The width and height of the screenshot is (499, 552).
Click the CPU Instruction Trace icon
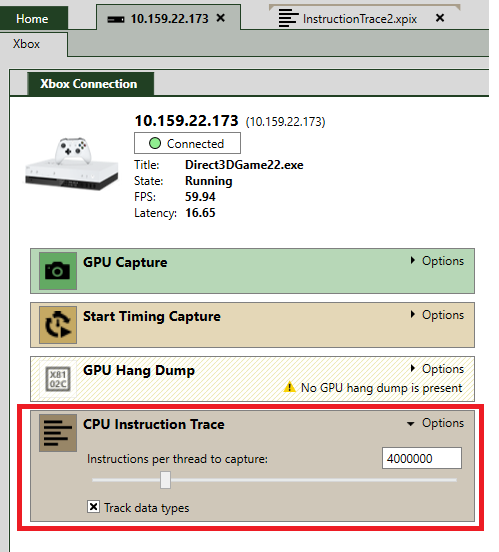[x=58, y=433]
